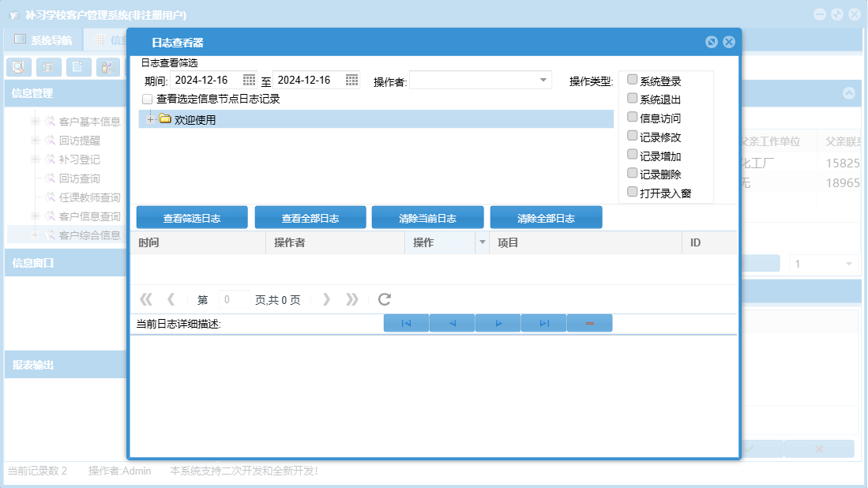Open the end date calendar picker

pyautogui.click(x=351, y=80)
